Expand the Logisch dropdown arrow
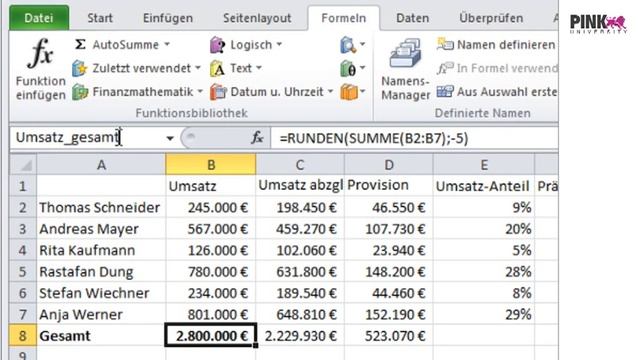 pos(279,44)
